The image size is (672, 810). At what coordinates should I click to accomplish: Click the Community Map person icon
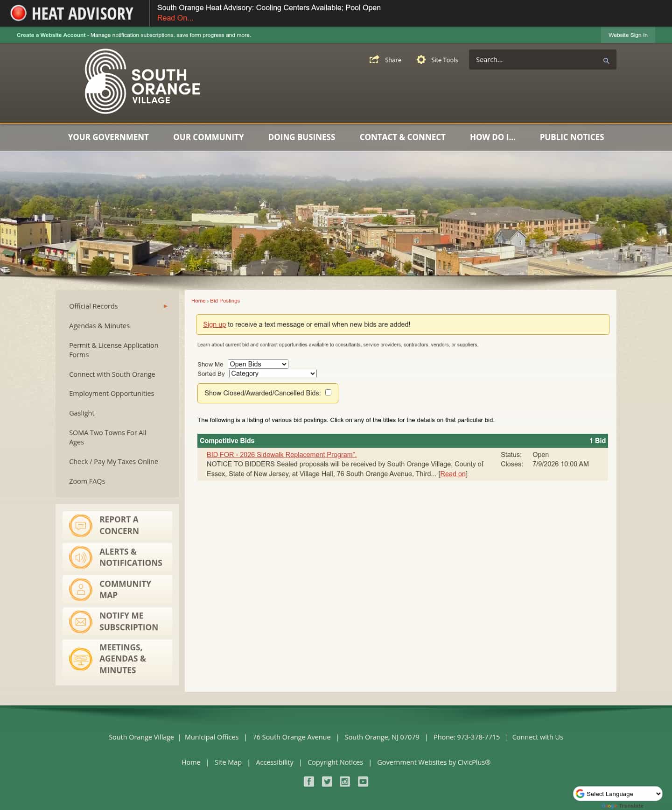click(81, 589)
